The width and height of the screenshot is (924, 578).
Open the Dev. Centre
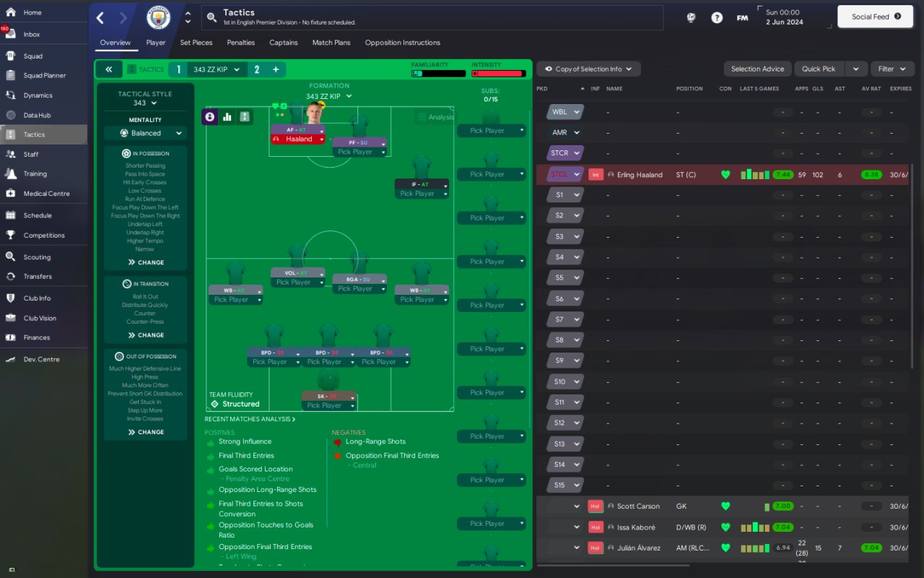(x=41, y=359)
